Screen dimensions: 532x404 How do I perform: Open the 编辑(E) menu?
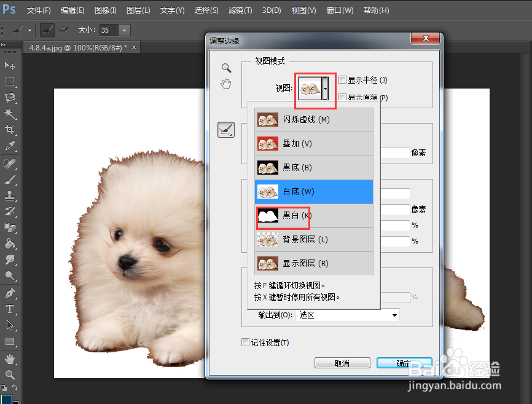[72, 10]
